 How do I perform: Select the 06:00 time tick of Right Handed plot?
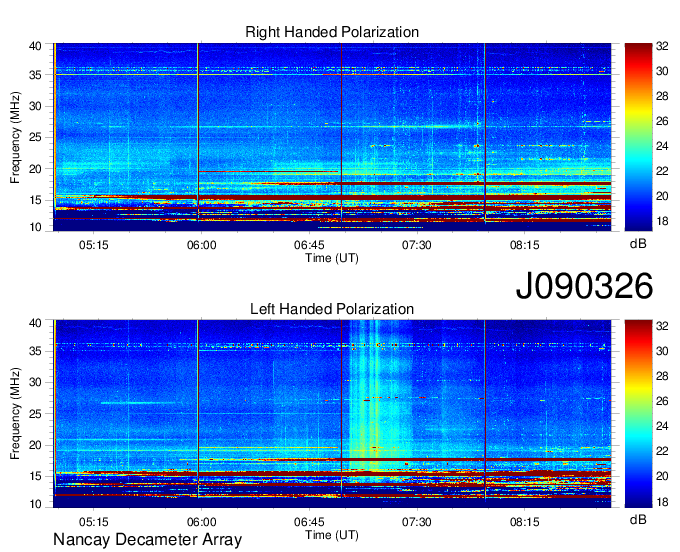click(201, 245)
